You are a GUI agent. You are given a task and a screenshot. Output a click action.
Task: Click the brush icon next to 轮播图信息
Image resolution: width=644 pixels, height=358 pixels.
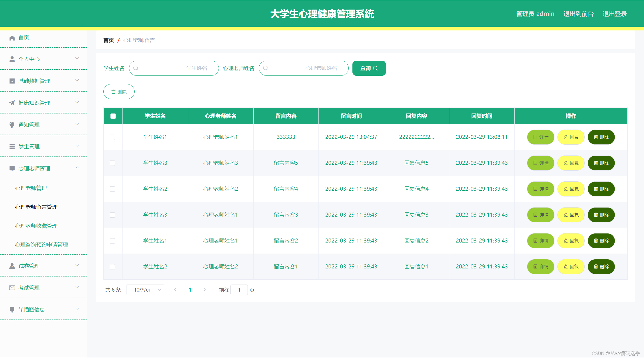click(x=12, y=310)
